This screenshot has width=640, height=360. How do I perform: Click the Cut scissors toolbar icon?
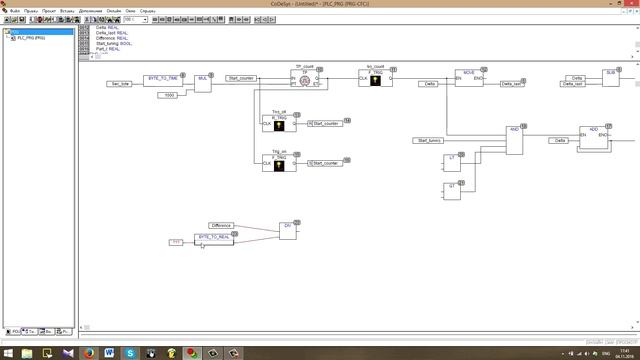click(87, 20)
